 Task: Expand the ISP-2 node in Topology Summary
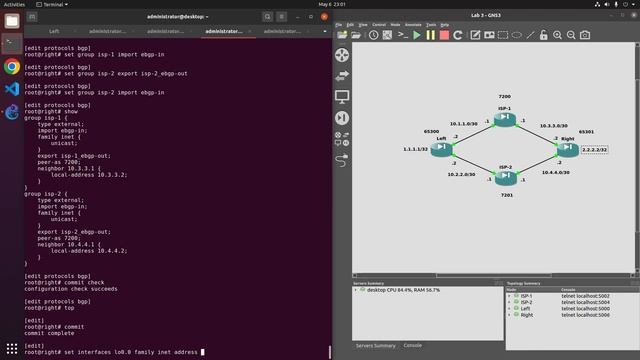click(509, 302)
